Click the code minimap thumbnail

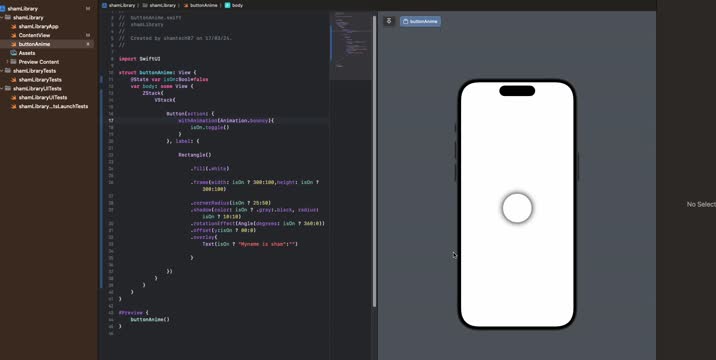click(351, 46)
